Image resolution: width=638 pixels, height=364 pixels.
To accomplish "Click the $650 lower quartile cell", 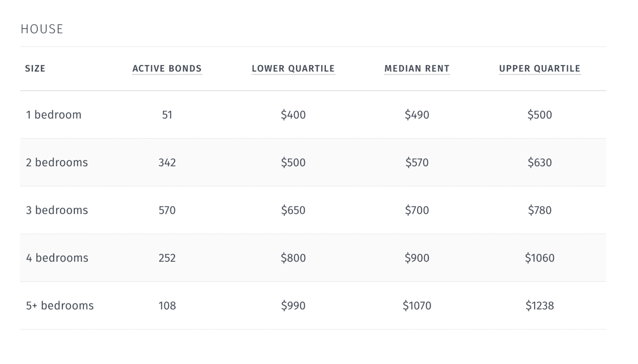I will (293, 210).
